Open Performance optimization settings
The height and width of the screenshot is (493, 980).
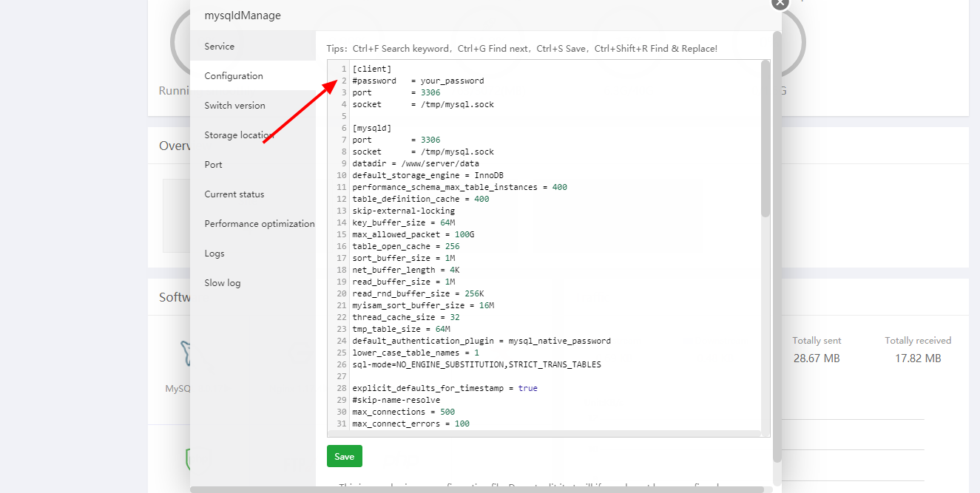(x=260, y=224)
